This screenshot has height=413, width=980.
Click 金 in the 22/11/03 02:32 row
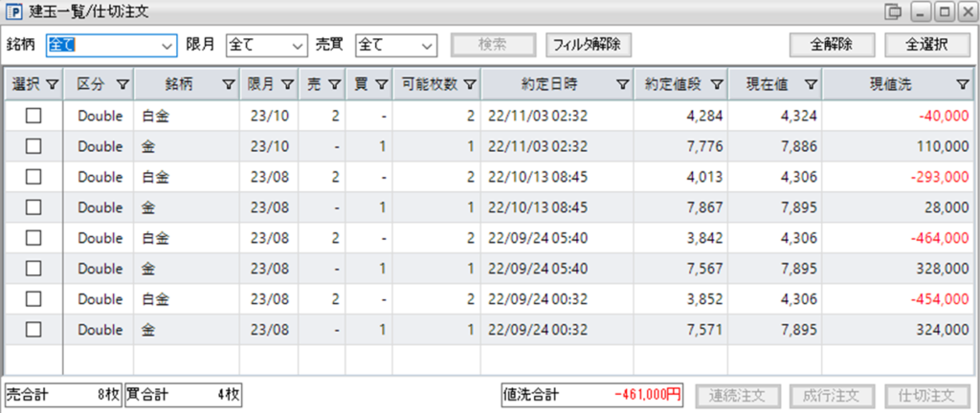(148, 146)
